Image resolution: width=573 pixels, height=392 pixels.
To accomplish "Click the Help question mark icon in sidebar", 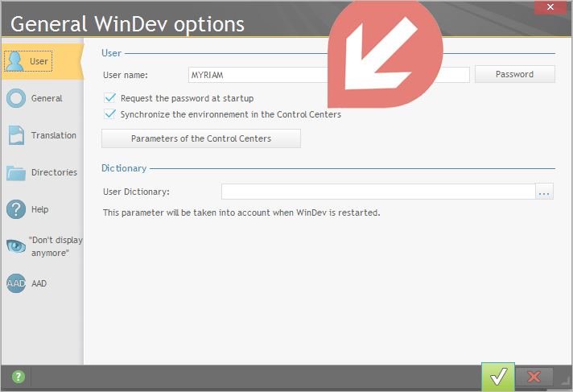I will [x=16, y=209].
